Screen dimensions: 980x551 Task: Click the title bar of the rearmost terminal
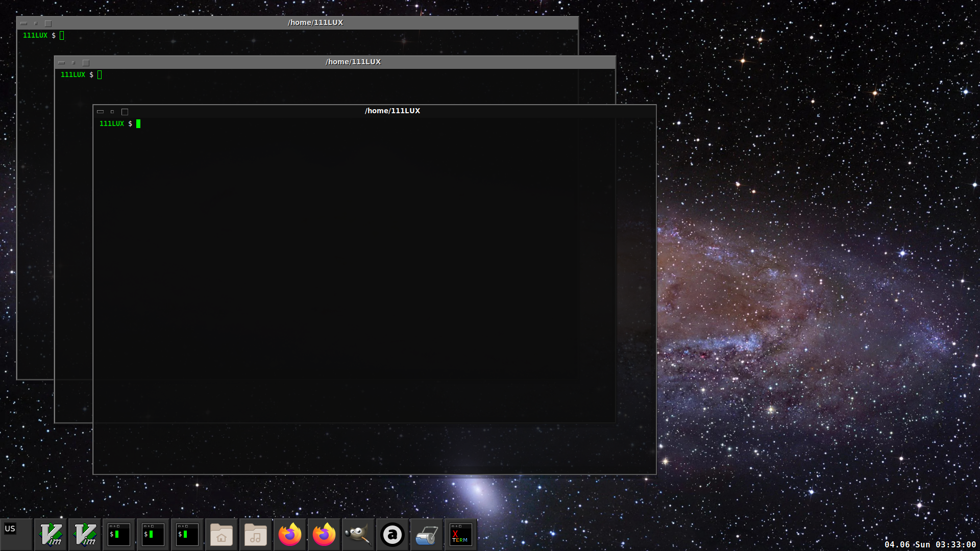[x=315, y=22]
